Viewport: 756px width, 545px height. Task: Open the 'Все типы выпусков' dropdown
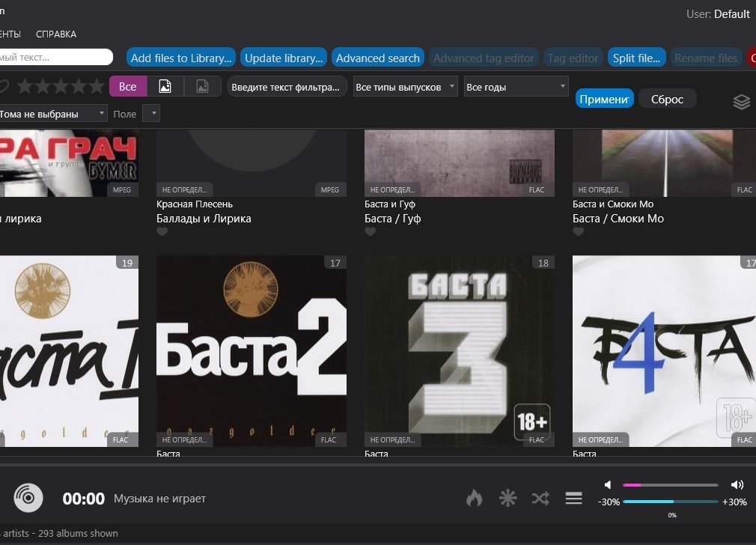(405, 87)
